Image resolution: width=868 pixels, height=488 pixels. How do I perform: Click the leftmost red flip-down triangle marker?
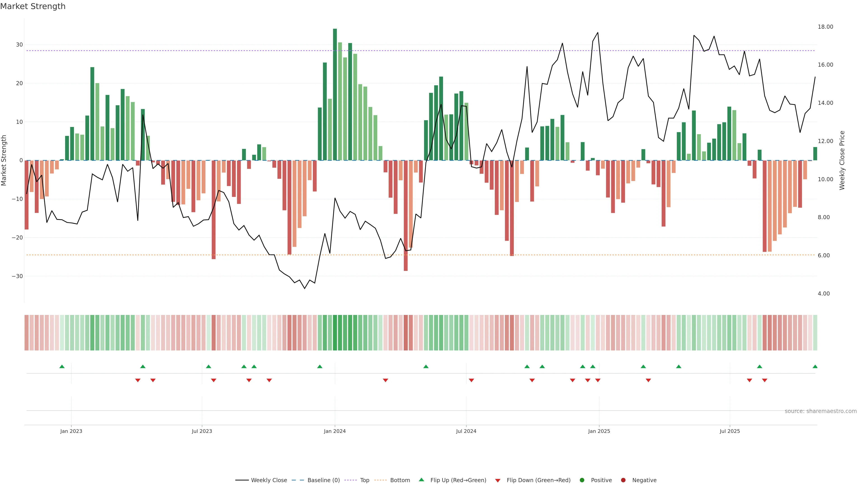click(137, 380)
